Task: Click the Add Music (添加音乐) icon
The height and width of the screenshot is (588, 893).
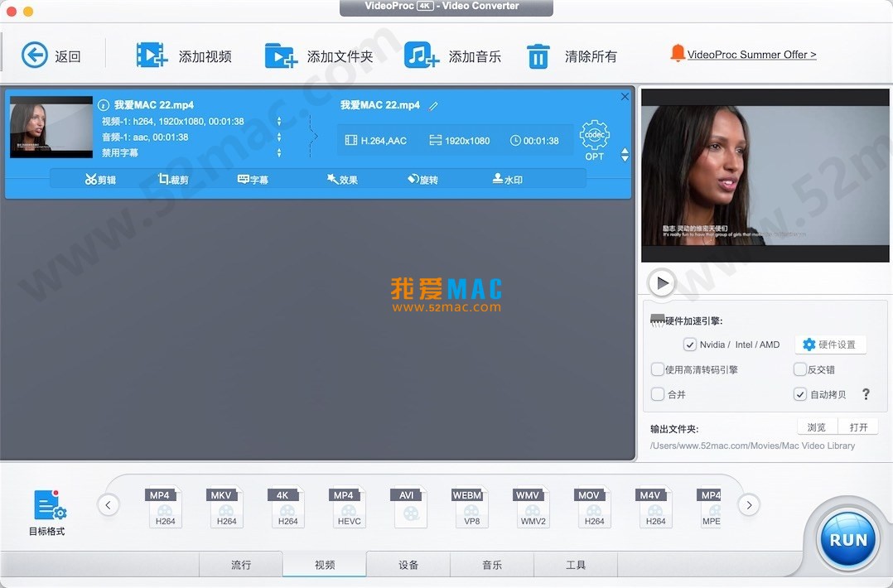Action: click(x=422, y=55)
